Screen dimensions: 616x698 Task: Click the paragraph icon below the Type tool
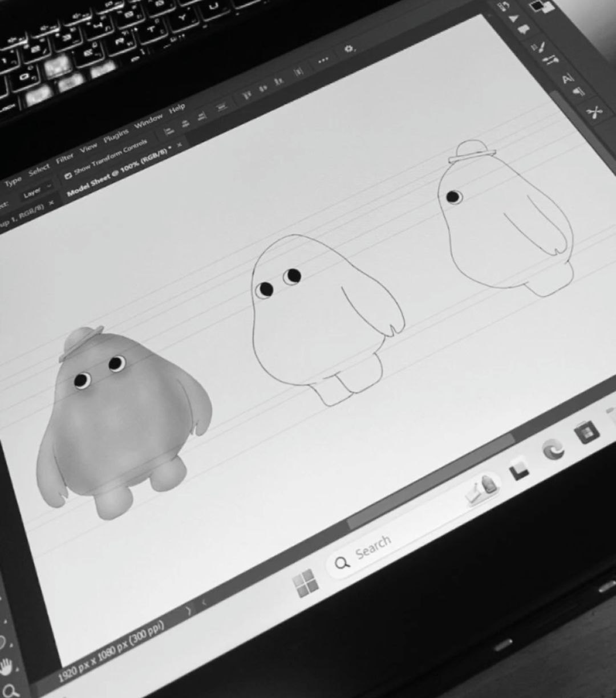[578, 91]
